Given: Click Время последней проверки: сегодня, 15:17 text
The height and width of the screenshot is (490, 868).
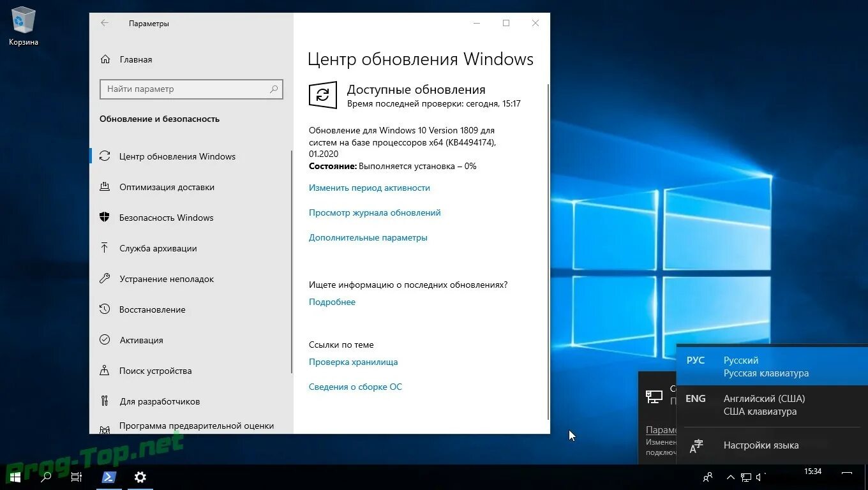Looking at the screenshot, I should point(434,103).
